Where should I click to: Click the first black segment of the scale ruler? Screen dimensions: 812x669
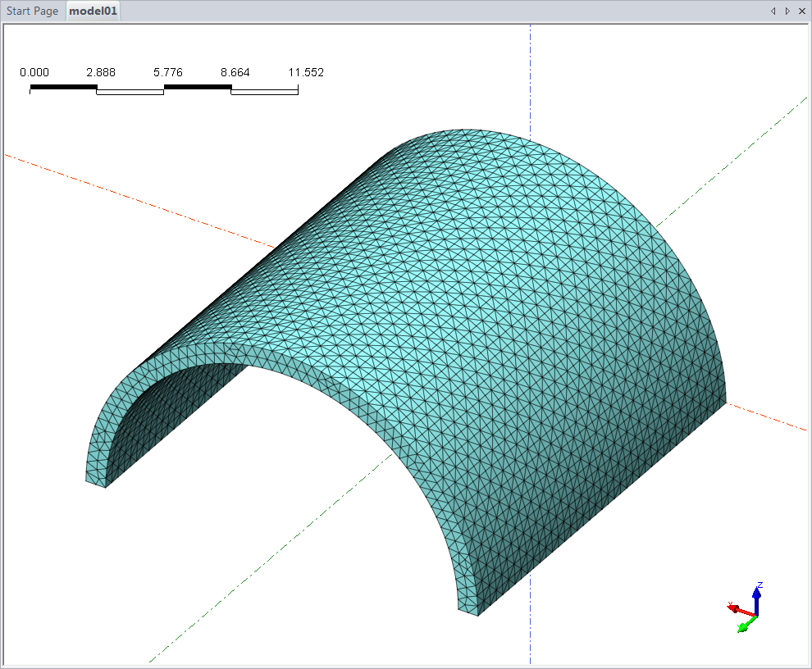click(x=63, y=86)
